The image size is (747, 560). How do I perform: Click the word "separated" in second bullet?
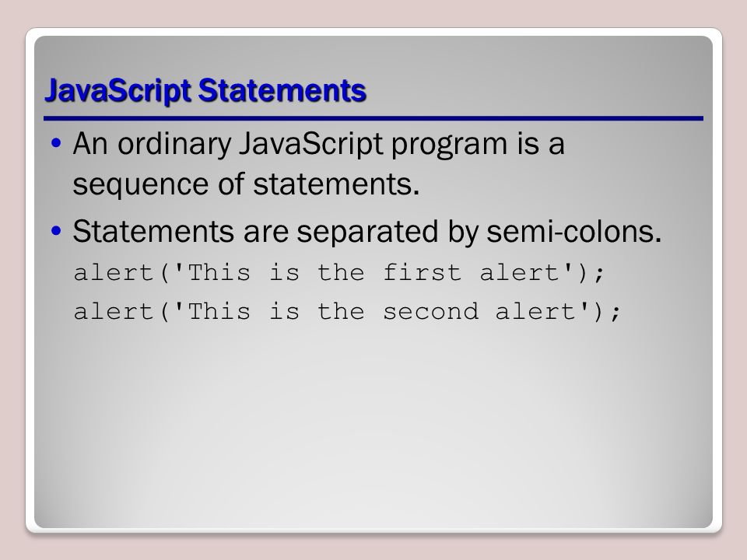coord(366,233)
